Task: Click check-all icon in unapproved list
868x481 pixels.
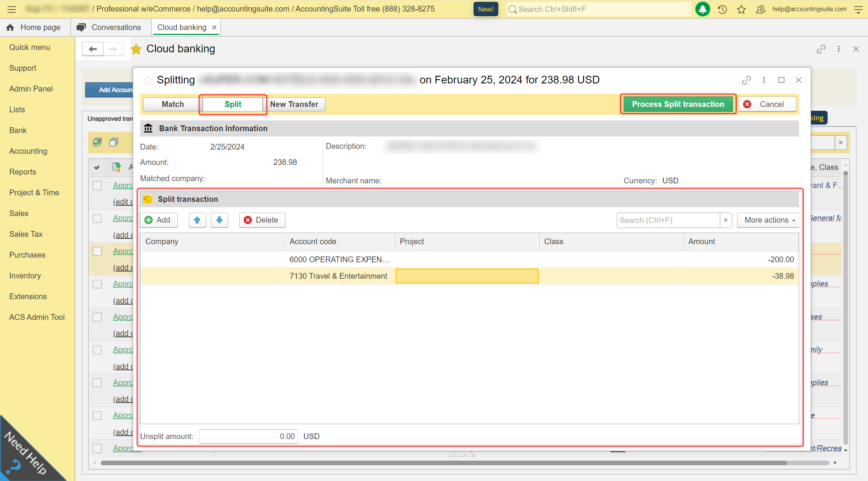Action: pos(97,142)
